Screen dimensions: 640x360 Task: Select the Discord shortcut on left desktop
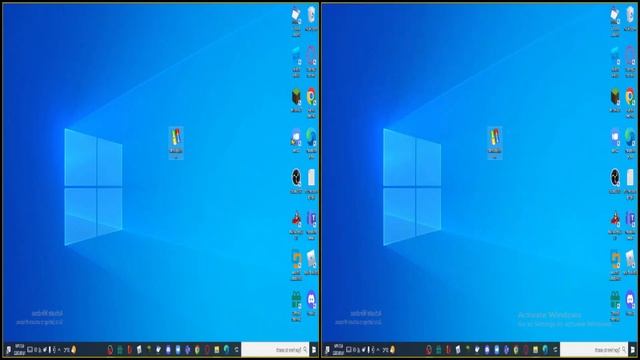point(311,300)
